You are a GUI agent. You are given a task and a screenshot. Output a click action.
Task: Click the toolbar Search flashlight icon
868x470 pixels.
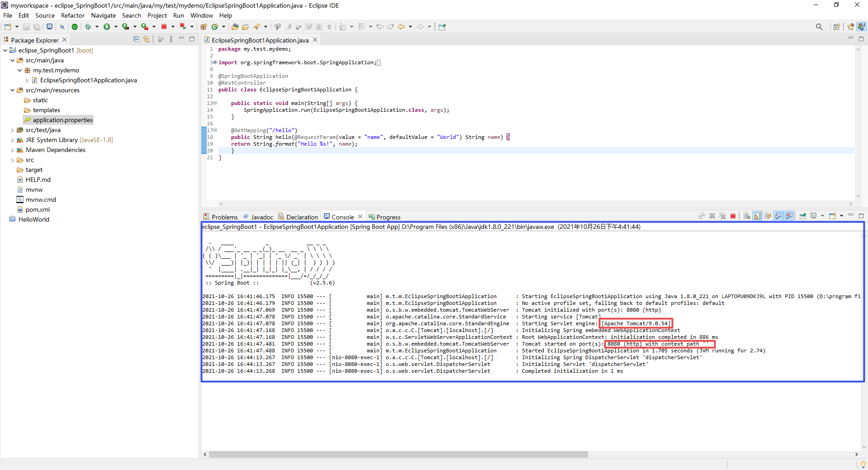256,27
